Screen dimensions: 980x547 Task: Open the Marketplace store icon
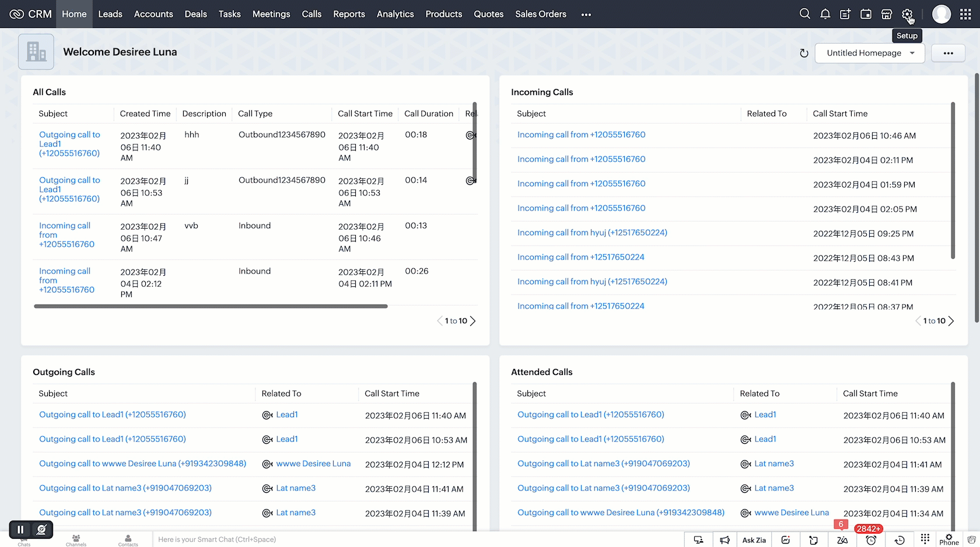coord(886,14)
